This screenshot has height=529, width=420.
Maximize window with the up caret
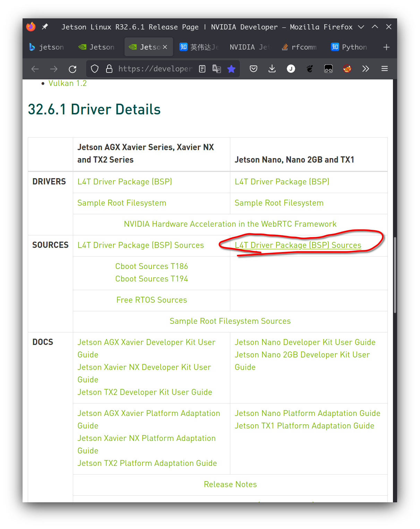click(375, 27)
